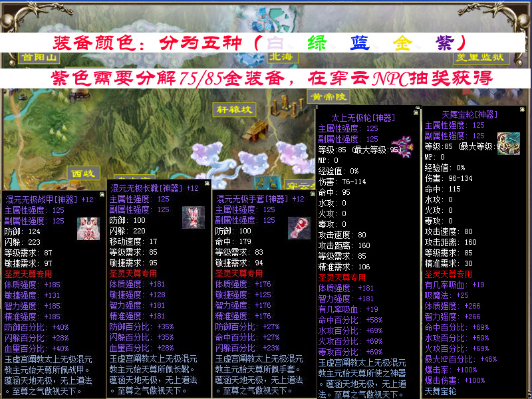Image resolution: width=532 pixels, height=399 pixels.
Task: Click the stone pillars below 黄帝陵
Action: pos(287,106)
